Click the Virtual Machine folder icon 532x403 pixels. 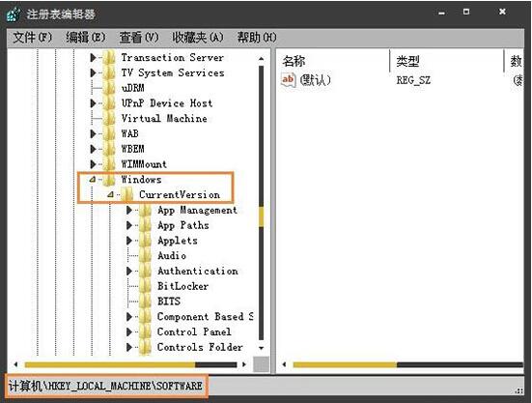109,119
